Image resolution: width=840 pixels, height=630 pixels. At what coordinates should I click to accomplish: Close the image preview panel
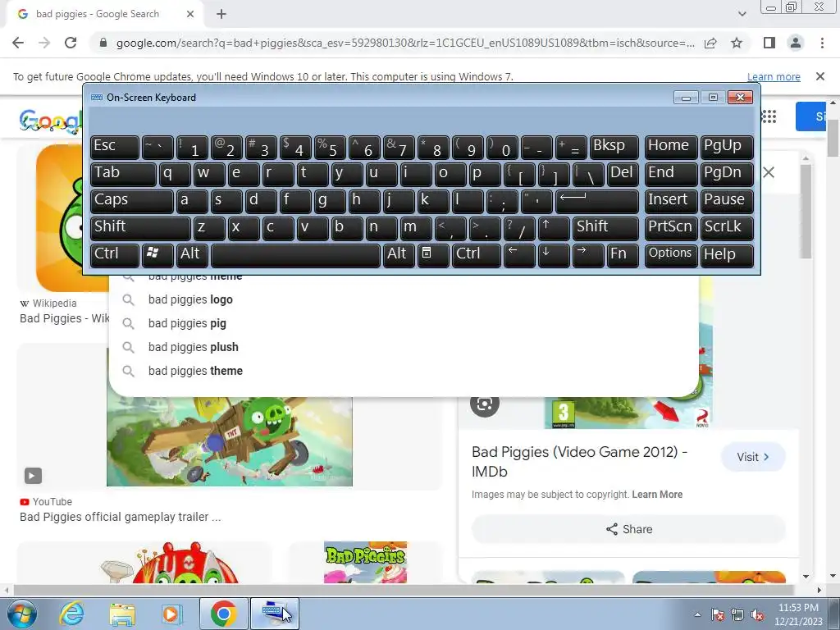[768, 172]
